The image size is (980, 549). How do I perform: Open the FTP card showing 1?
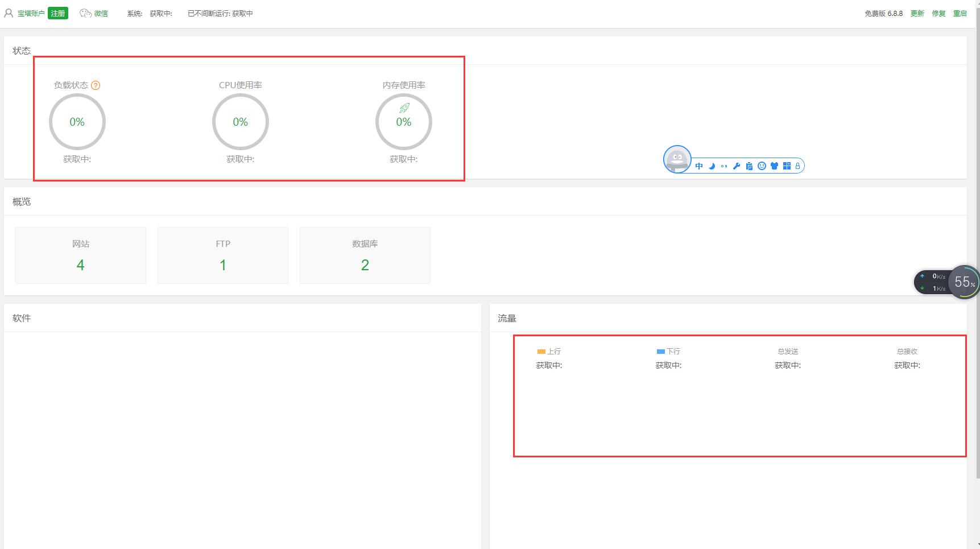point(223,255)
